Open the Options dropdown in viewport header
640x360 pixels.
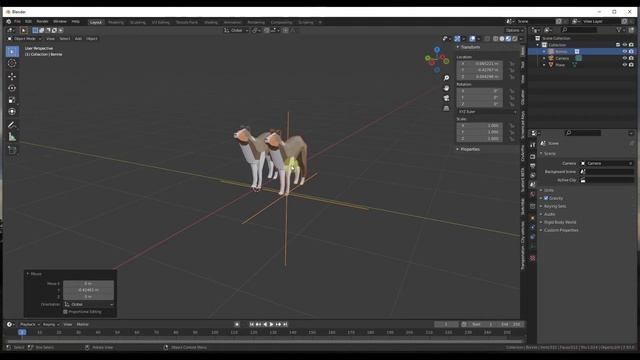click(x=514, y=30)
